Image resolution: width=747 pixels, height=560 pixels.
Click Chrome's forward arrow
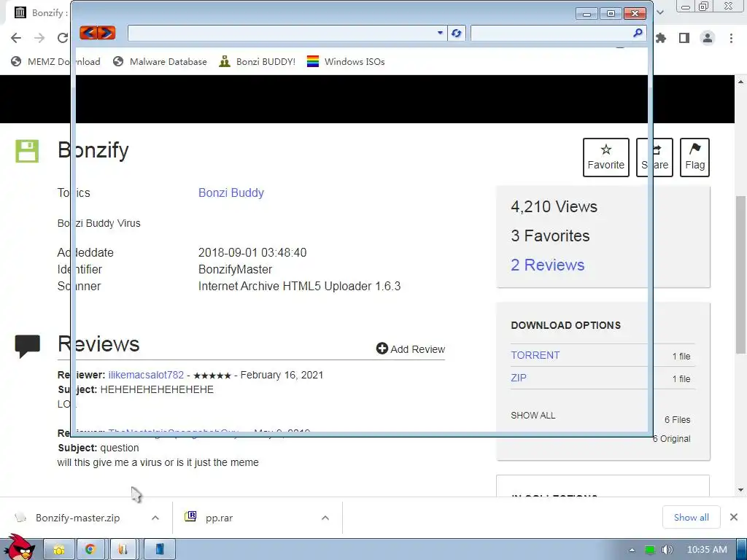39,38
